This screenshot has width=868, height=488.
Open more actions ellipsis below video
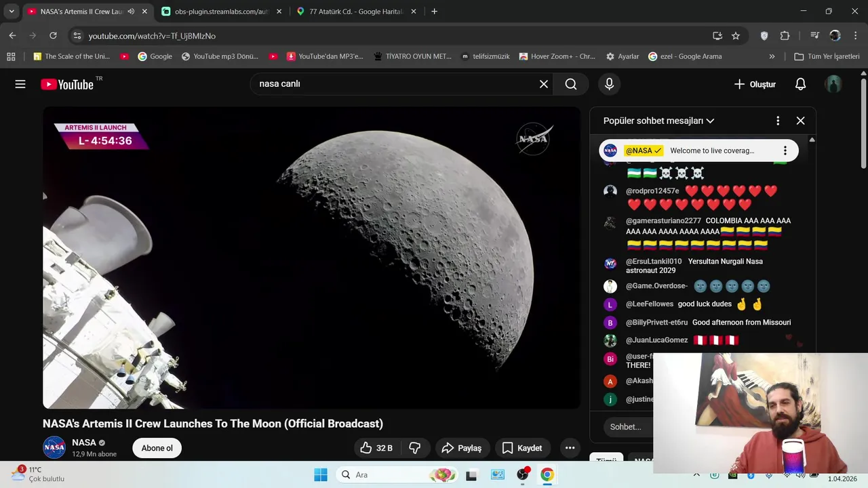570,448
